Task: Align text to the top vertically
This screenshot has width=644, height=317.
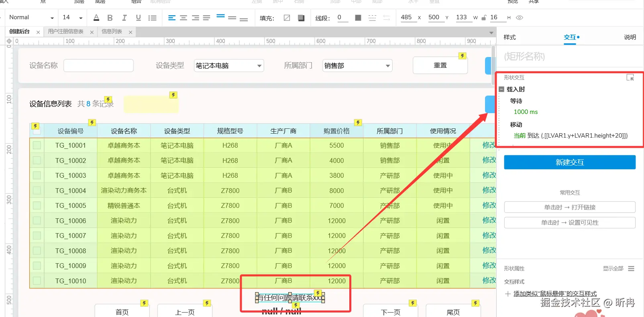Action: [220, 17]
